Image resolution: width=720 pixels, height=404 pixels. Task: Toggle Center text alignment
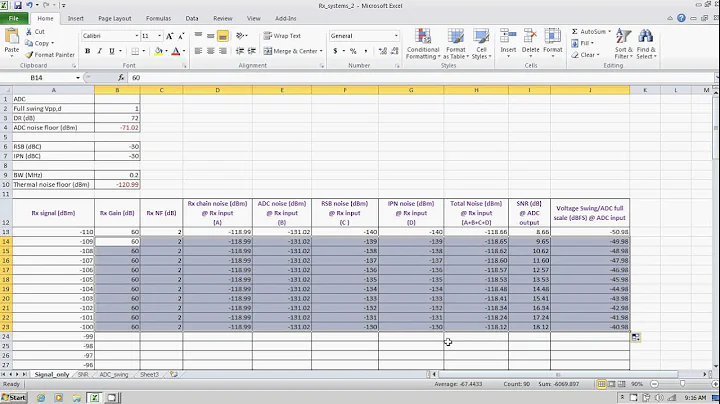(x=210, y=51)
